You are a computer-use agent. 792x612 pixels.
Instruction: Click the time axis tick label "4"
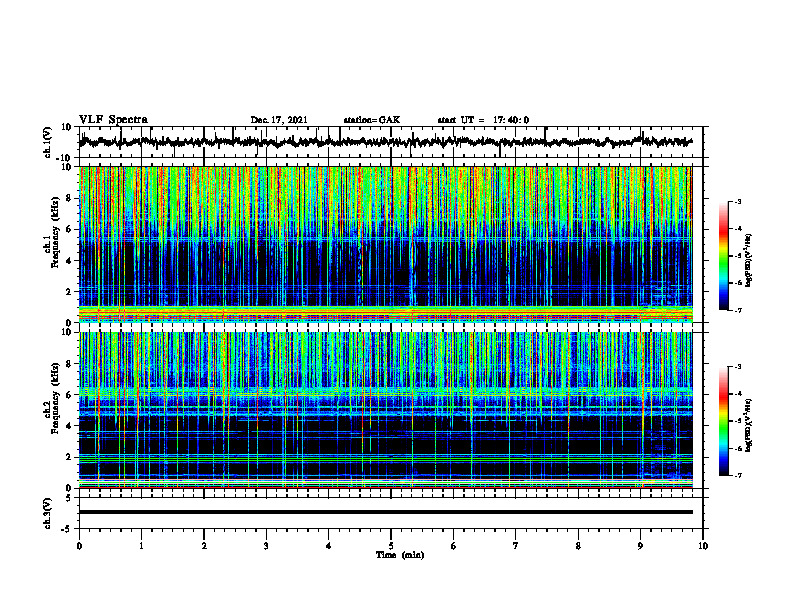(x=329, y=546)
